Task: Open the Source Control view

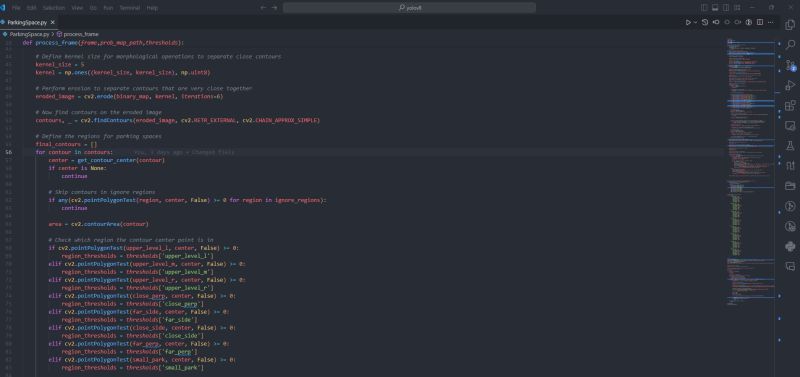Action: coord(790,65)
